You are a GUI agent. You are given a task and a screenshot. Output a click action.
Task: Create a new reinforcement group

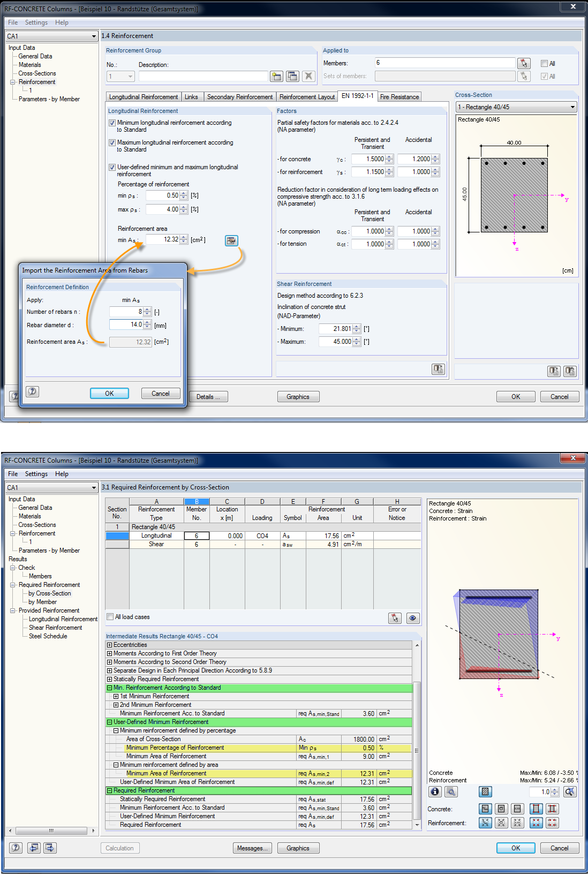[276, 76]
